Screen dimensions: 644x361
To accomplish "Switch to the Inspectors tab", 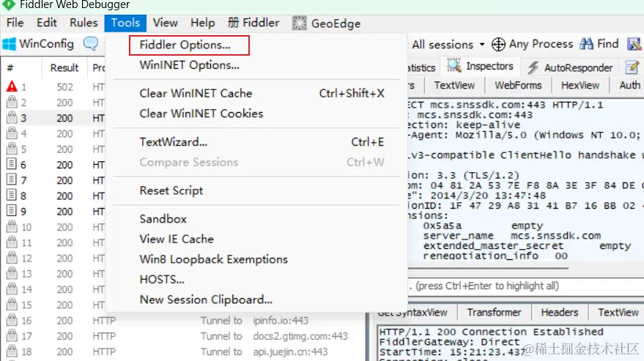I will pyautogui.click(x=480, y=66).
